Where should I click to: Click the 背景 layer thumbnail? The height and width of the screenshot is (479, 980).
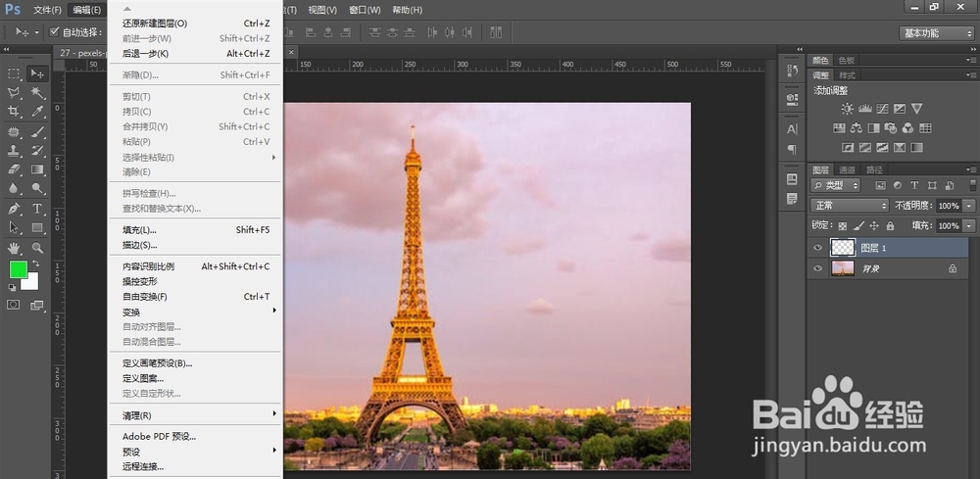click(x=843, y=268)
